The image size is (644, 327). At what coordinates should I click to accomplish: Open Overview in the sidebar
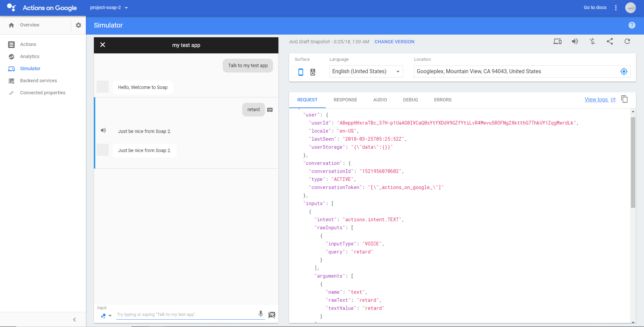click(30, 25)
